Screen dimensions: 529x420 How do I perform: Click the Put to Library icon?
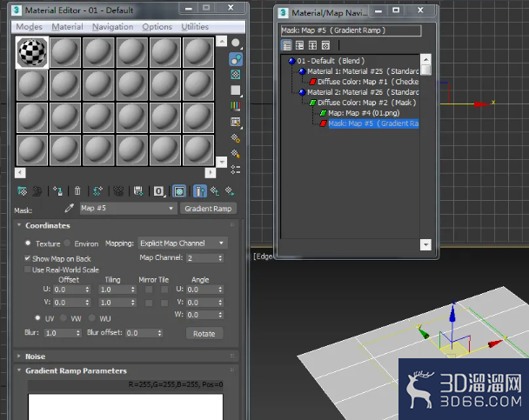pos(138,191)
